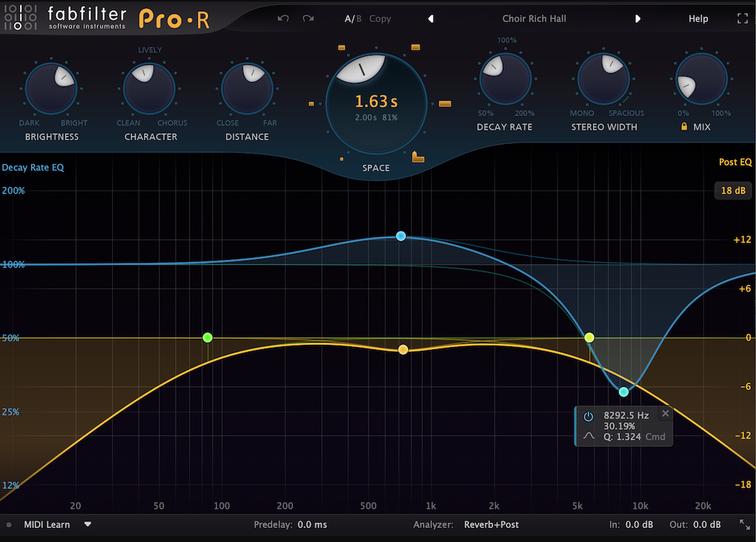Click the redo arrow icon
Screen dimensions: 756x542
(x=308, y=18)
